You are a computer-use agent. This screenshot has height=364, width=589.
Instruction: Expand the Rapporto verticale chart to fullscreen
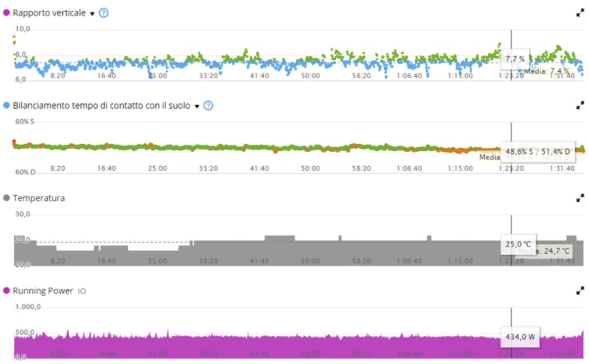click(x=580, y=13)
